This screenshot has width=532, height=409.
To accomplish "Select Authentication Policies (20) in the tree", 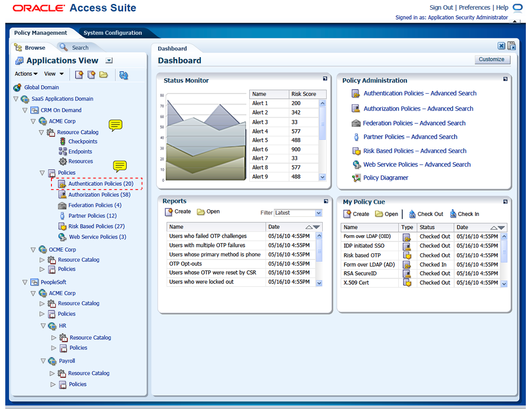I will [x=101, y=184].
